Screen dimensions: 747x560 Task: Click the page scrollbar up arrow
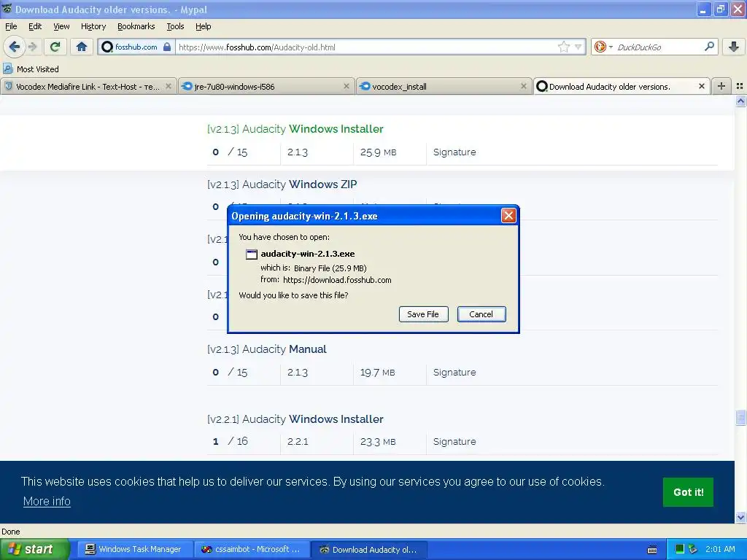pos(741,101)
